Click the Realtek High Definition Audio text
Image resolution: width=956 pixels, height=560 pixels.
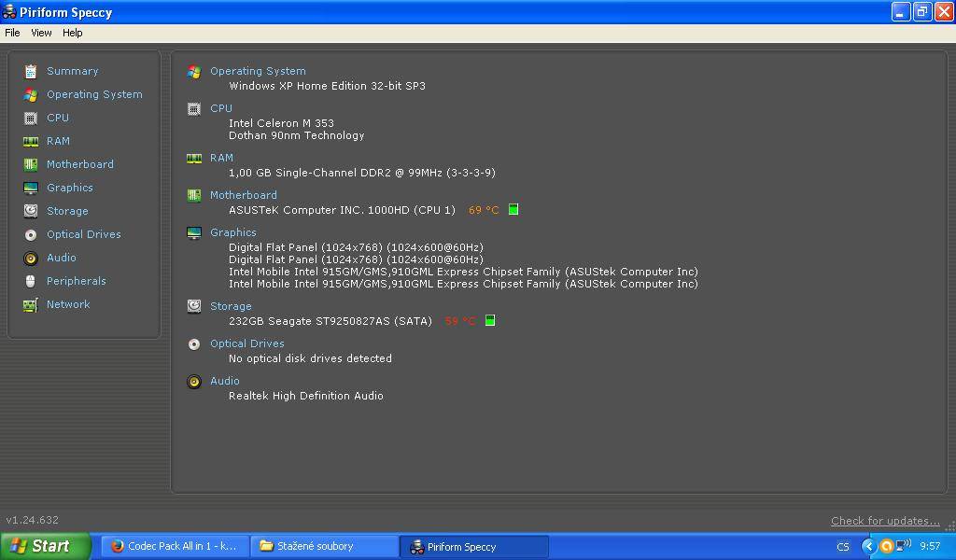click(306, 396)
